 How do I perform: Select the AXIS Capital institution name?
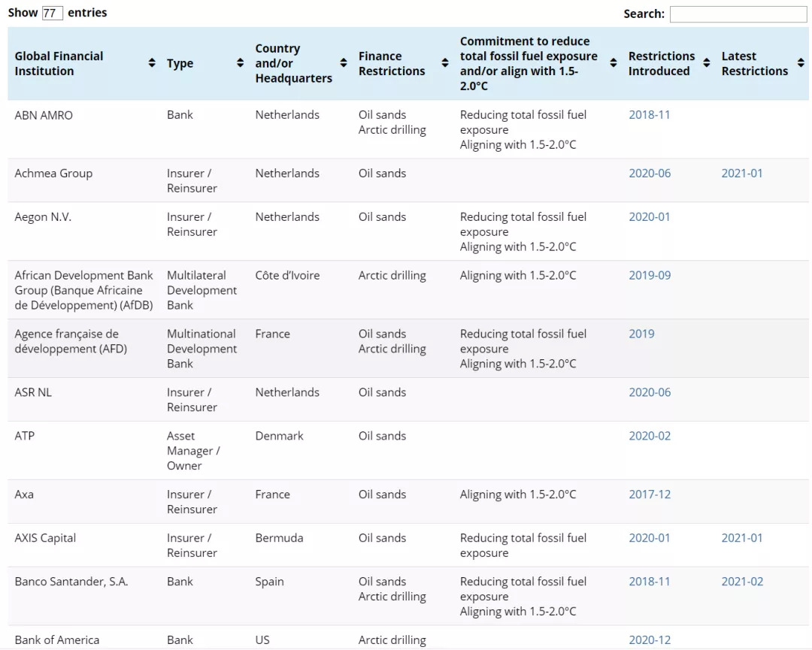tap(45, 538)
